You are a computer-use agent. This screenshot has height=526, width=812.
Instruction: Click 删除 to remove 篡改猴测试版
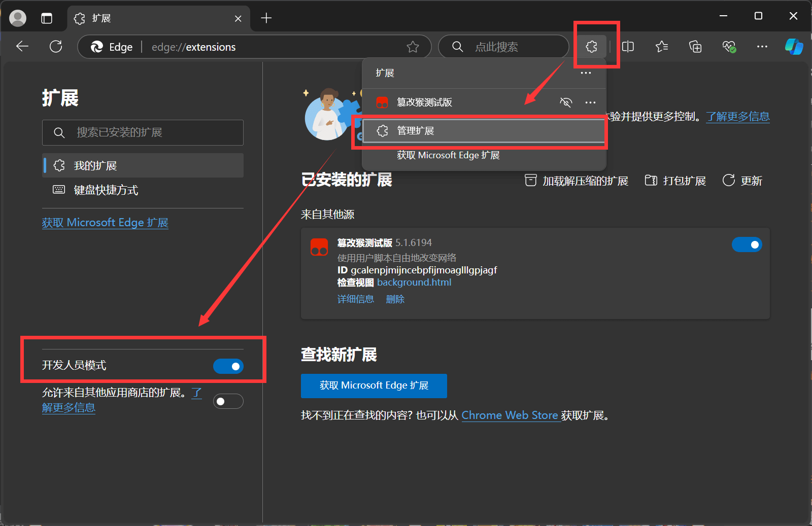[395, 299]
